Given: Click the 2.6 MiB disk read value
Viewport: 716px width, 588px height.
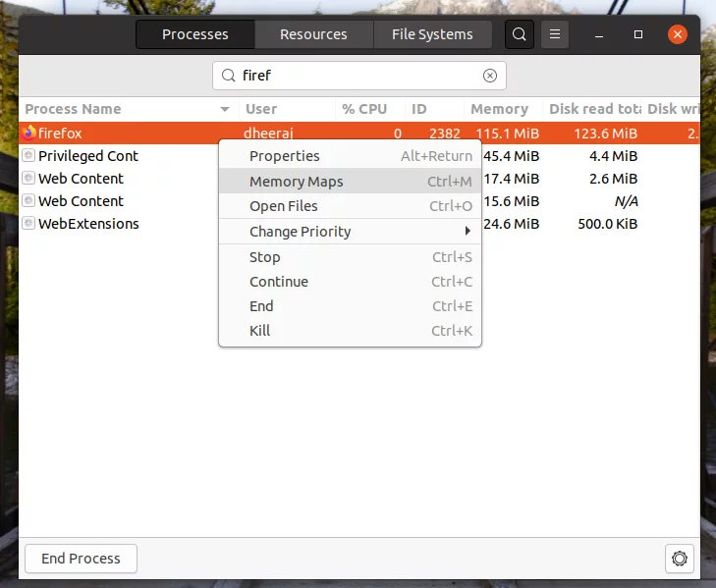Looking at the screenshot, I should pos(613,179).
